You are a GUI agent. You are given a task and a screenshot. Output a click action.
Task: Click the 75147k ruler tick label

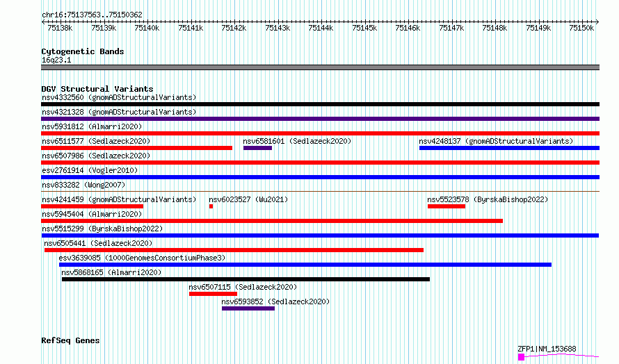(x=451, y=28)
